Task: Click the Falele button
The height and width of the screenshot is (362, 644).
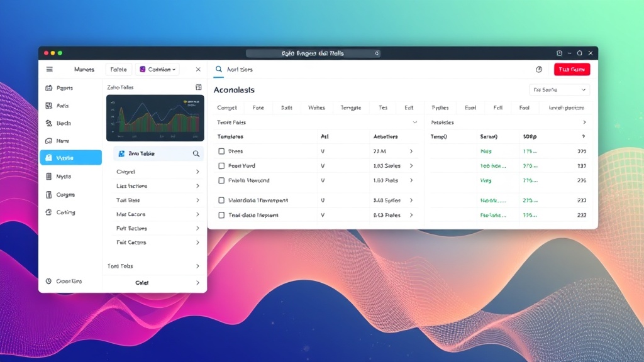Action: tap(118, 69)
